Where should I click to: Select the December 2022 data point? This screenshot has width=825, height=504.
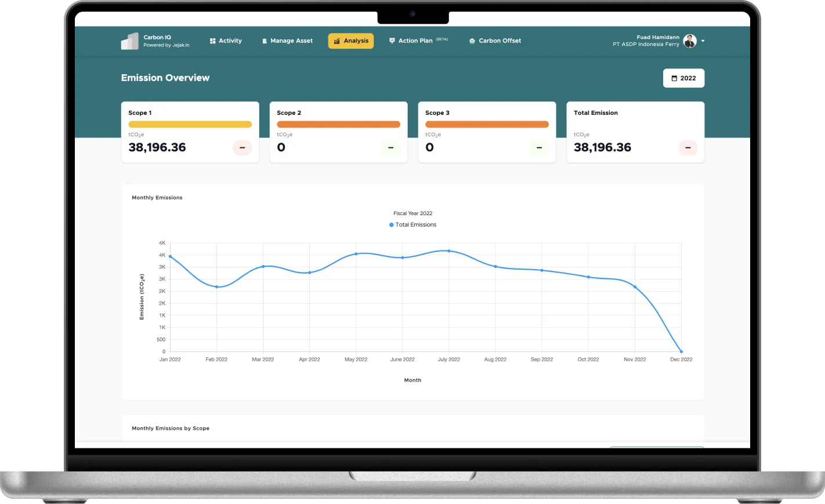681,351
